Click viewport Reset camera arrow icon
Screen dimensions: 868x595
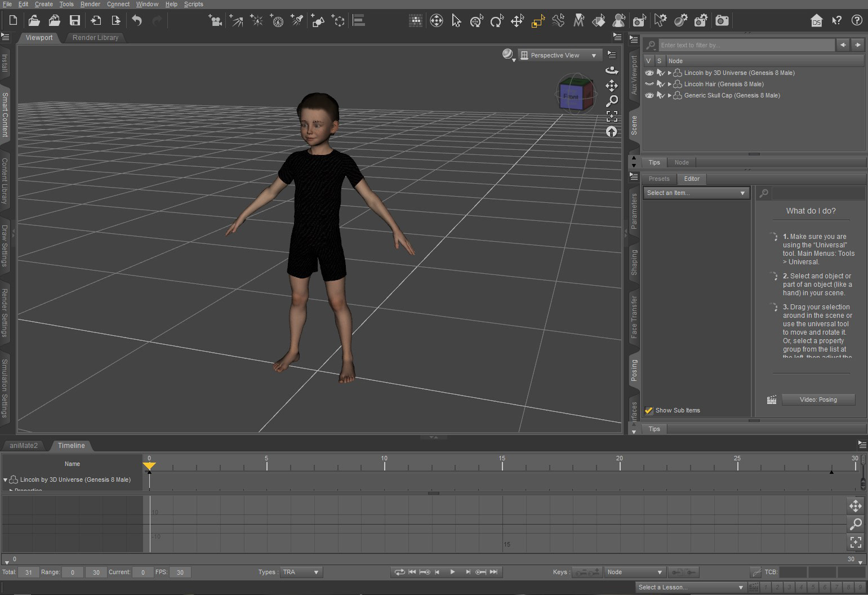612,132
